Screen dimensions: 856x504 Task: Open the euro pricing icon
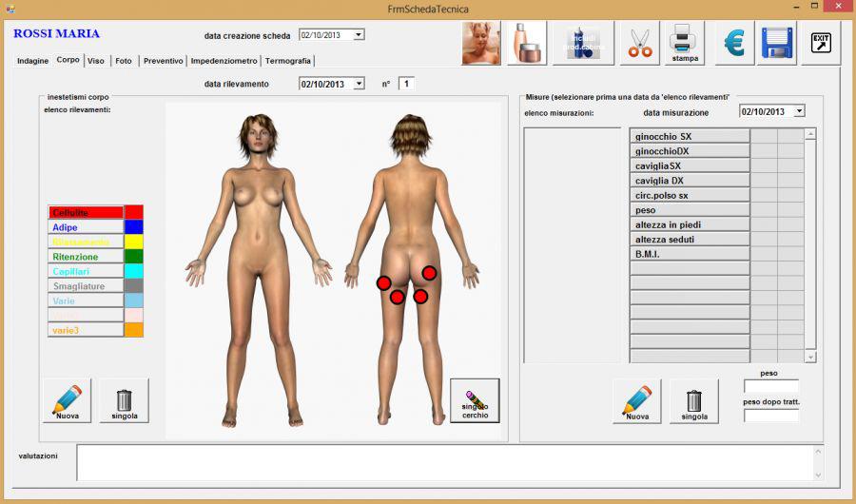pos(733,44)
